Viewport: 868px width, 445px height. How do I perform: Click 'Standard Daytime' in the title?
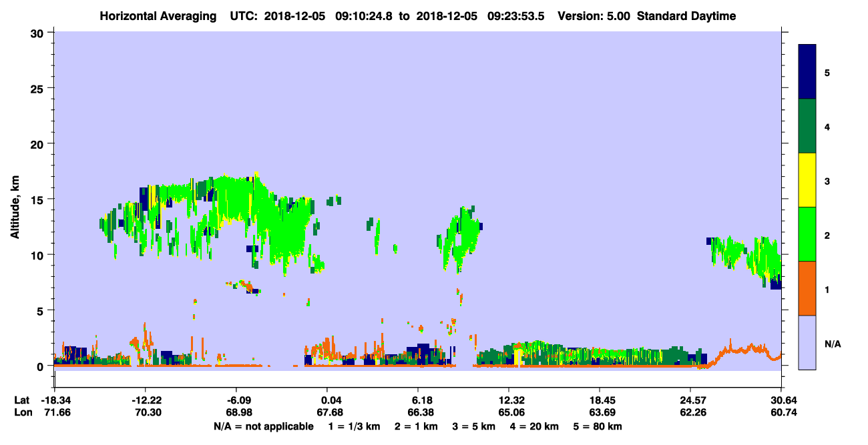coord(686,16)
